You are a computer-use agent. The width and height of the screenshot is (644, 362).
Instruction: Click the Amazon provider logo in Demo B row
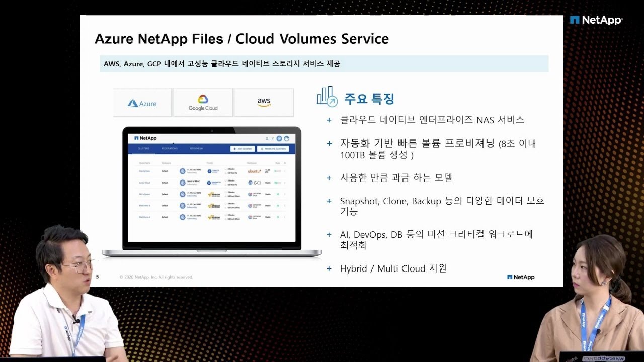[214, 206]
